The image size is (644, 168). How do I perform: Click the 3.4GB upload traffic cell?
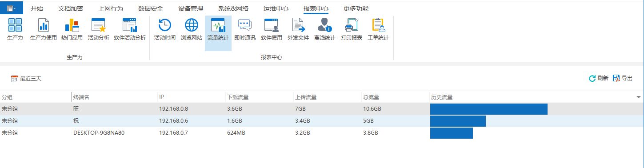pyautogui.click(x=302, y=121)
